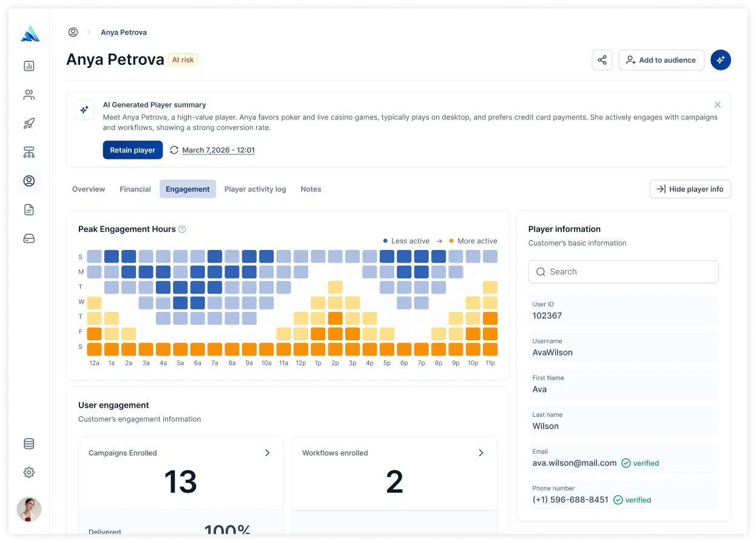Click the blue AI sparkle button
The width and height of the screenshot is (756, 543).
point(721,60)
